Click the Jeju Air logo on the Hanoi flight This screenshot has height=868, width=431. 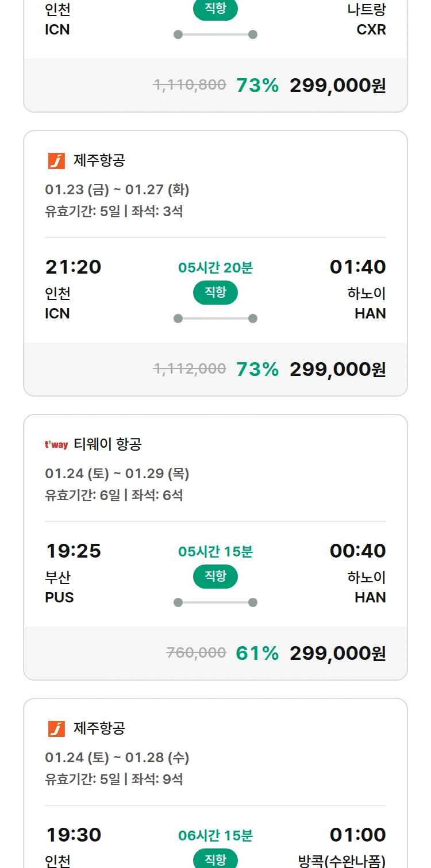click(56, 160)
